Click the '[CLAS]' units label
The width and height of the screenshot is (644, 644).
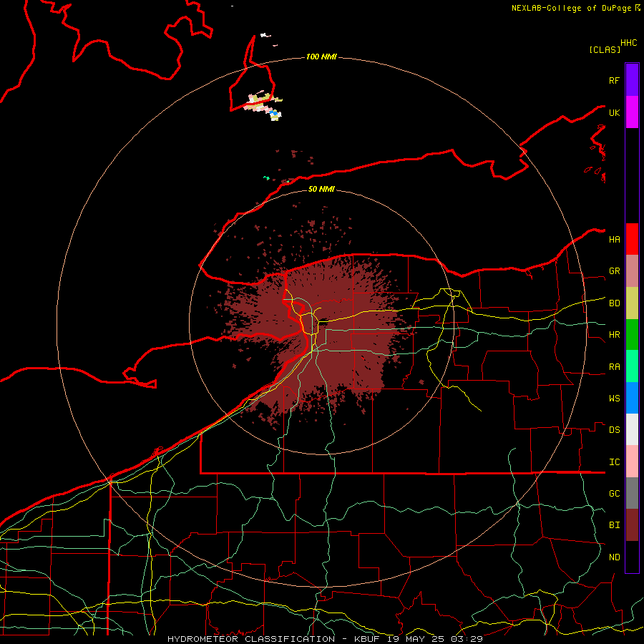605,49
